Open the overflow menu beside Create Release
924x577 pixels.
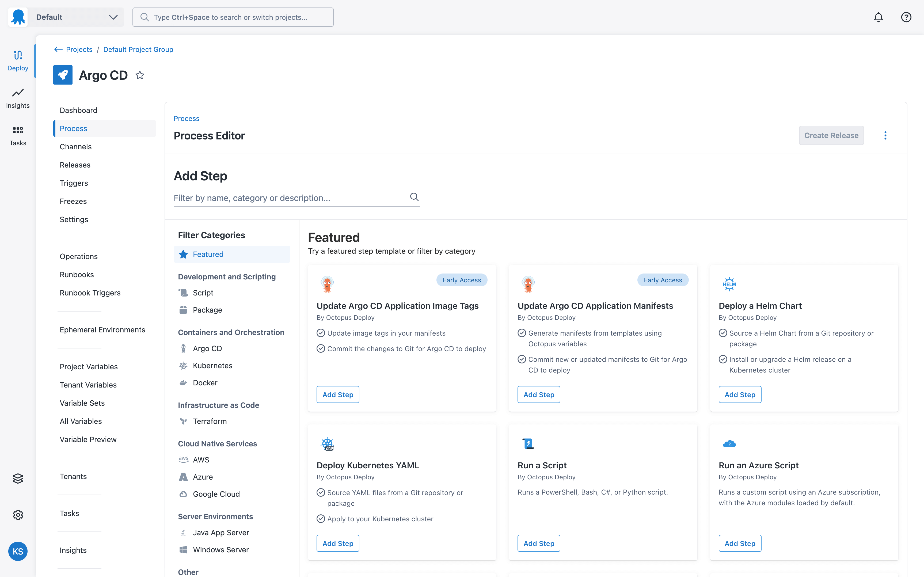[x=885, y=135]
